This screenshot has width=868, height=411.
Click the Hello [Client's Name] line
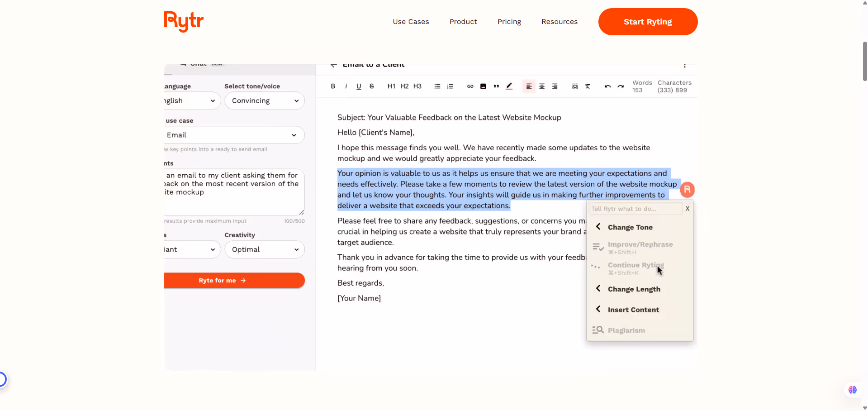pyautogui.click(x=376, y=133)
